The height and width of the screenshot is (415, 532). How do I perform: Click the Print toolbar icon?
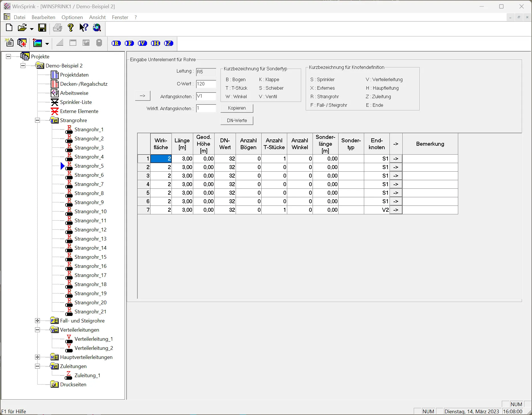[58, 28]
